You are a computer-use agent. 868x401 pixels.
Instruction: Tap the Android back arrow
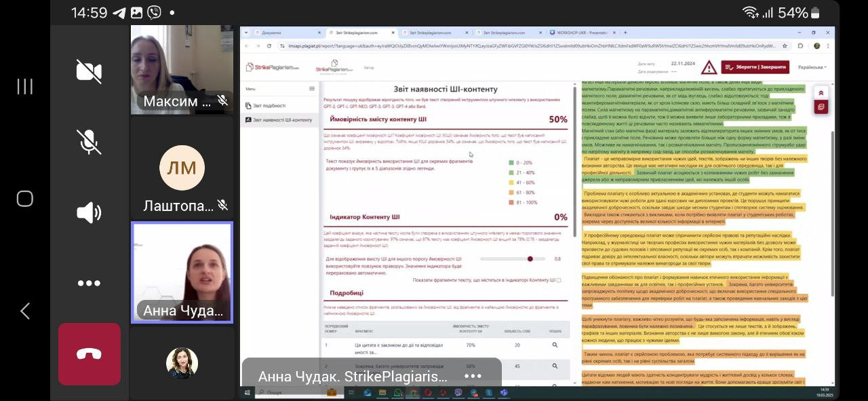[x=24, y=311]
